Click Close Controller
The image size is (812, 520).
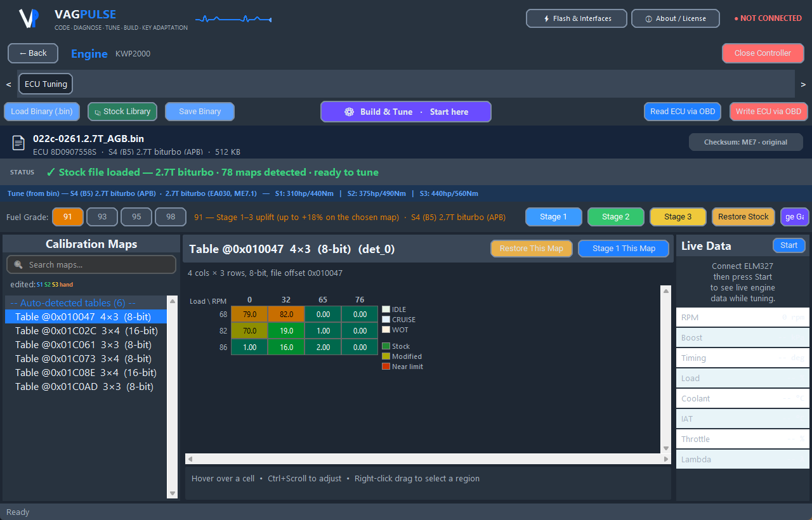click(x=763, y=53)
